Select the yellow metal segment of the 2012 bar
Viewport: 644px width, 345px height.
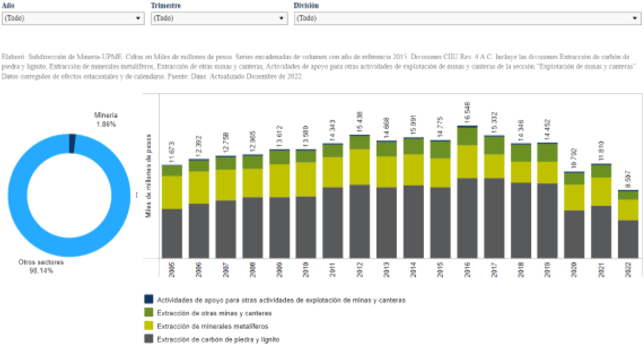tap(360, 167)
